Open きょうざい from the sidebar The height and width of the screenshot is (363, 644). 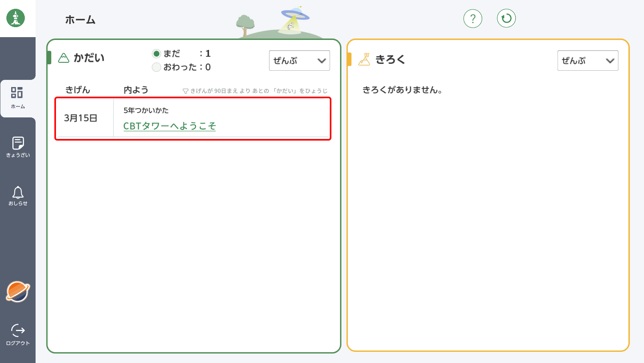[18, 147]
